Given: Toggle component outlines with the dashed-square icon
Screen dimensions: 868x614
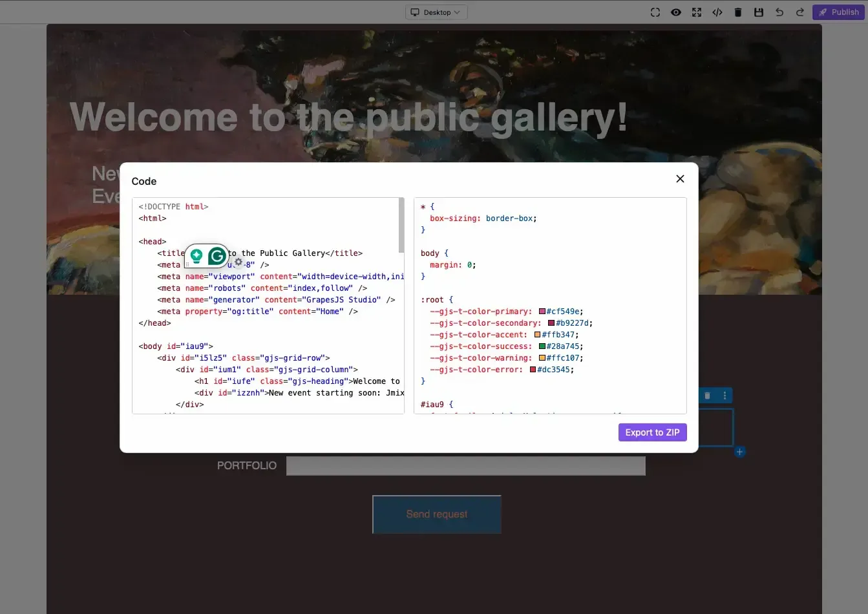Looking at the screenshot, I should pyautogui.click(x=655, y=12).
